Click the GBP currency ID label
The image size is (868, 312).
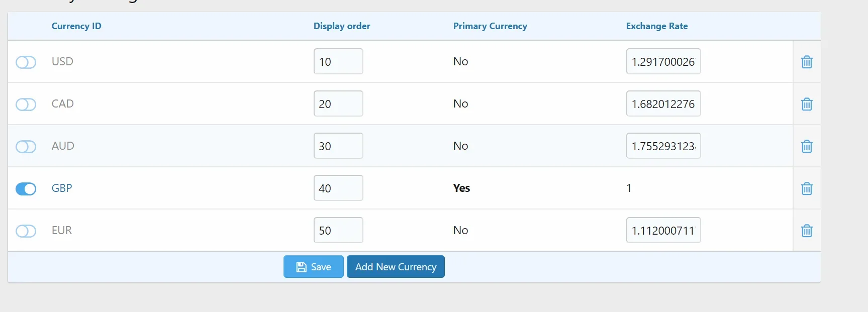[x=62, y=188]
